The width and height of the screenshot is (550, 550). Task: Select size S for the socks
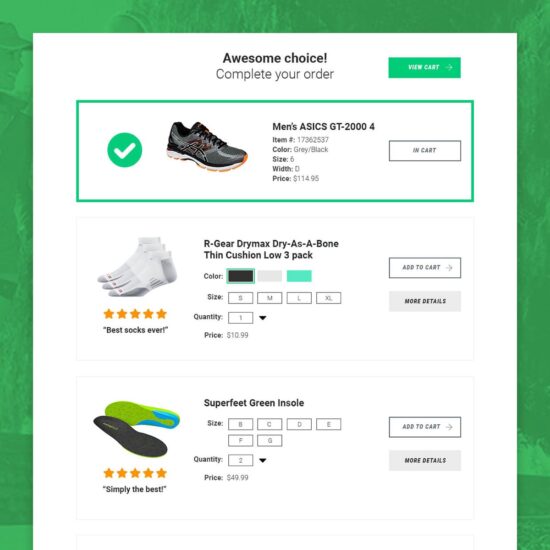point(240,298)
